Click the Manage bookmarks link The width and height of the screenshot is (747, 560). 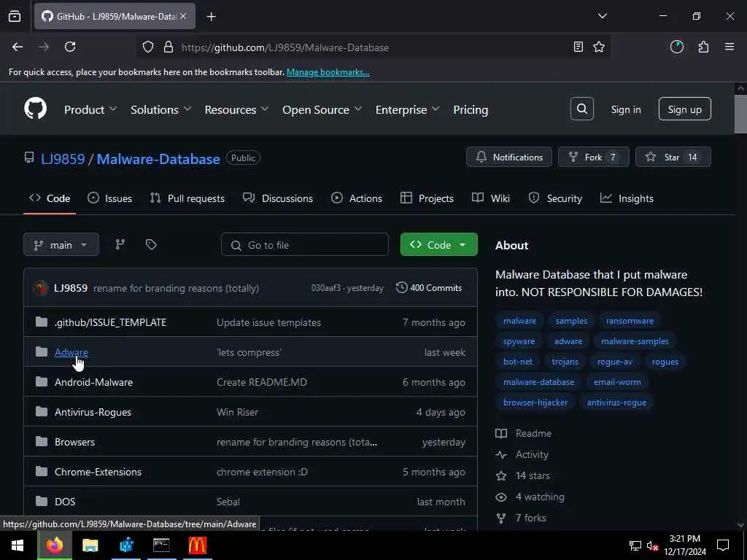328,72
